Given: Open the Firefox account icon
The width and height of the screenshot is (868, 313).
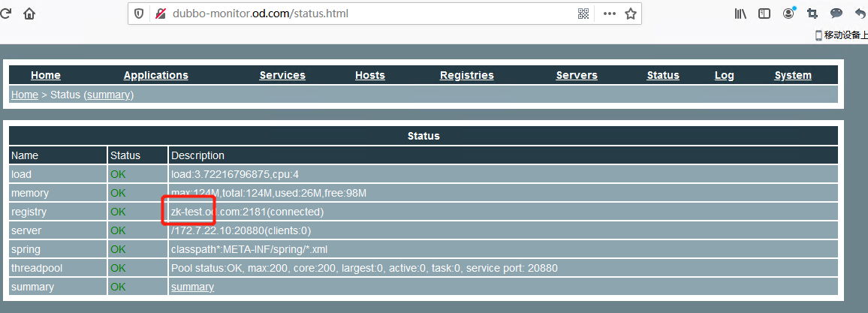Looking at the screenshot, I should 788,14.
